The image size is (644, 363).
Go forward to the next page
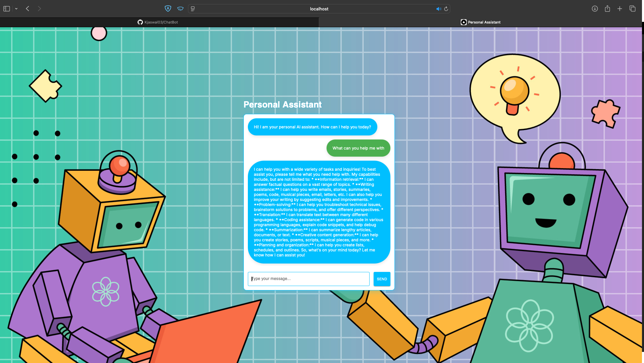coord(39,9)
